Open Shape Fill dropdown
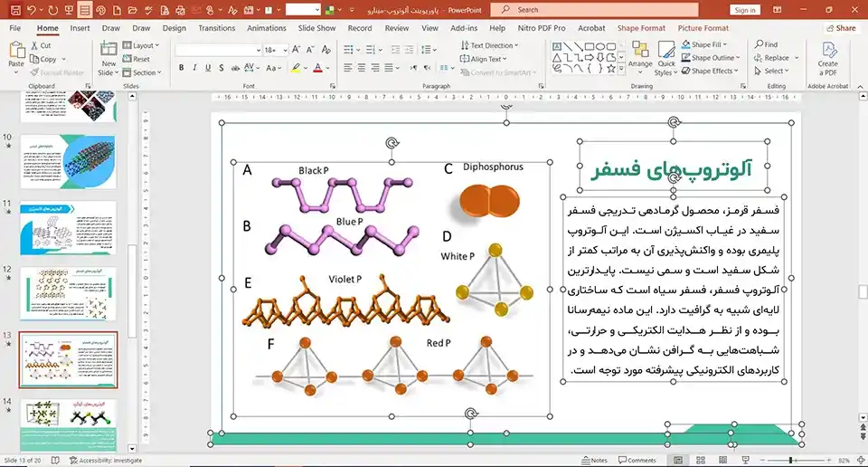Screen dimensions: 868x467 point(703,44)
